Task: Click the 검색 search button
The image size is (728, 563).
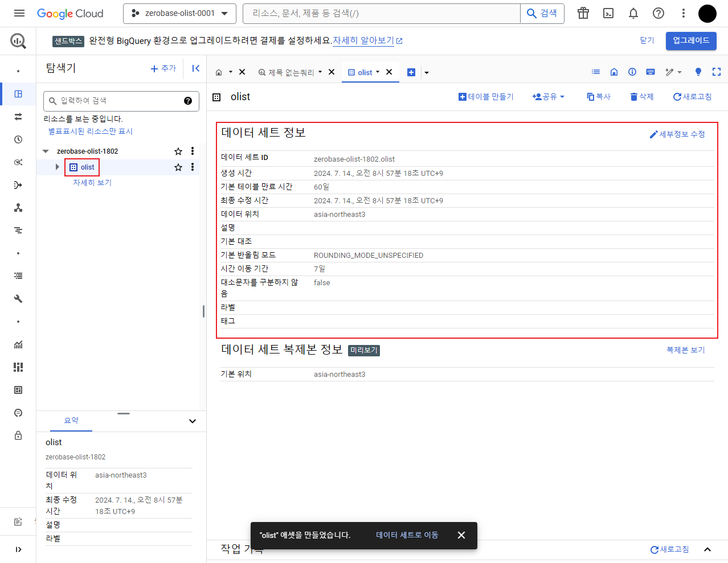Action: (542, 13)
